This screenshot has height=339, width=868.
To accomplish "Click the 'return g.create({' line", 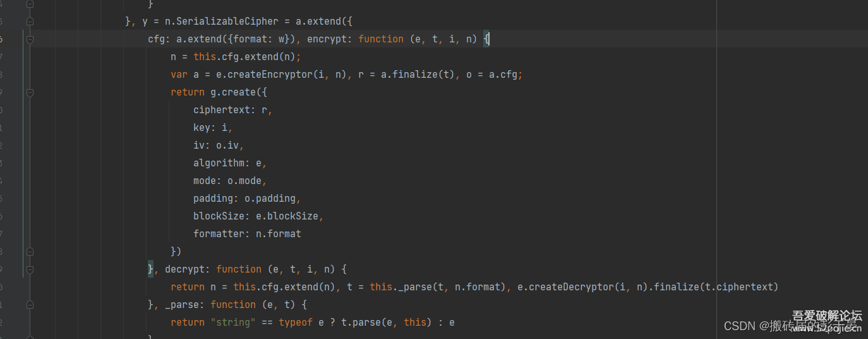I will [219, 92].
